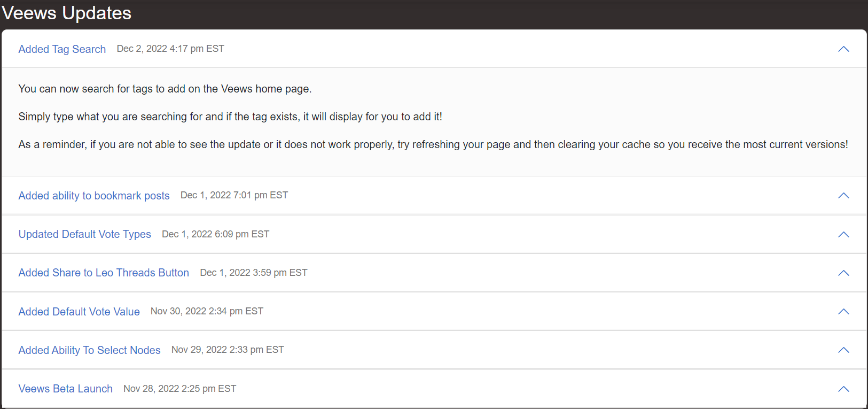Click the Dec 2, 2022 4:17 pm timestamp
The width and height of the screenshot is (868, 409).
point(170,49)
